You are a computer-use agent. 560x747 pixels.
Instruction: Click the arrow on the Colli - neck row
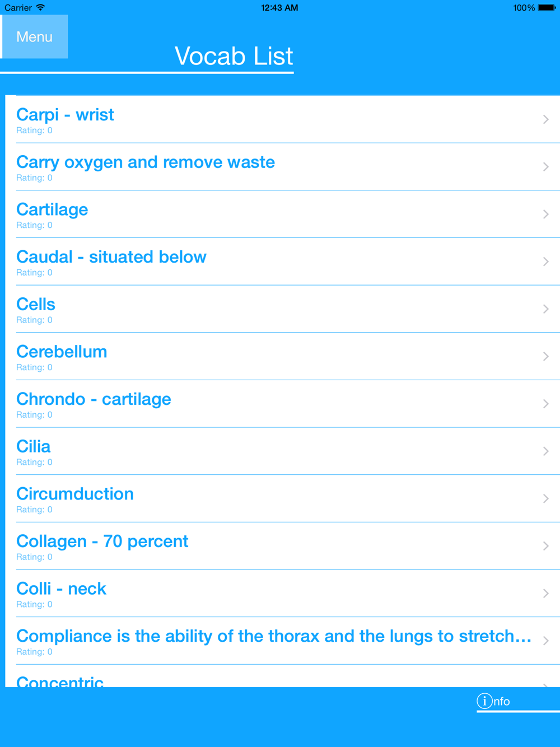click(545, 594)
